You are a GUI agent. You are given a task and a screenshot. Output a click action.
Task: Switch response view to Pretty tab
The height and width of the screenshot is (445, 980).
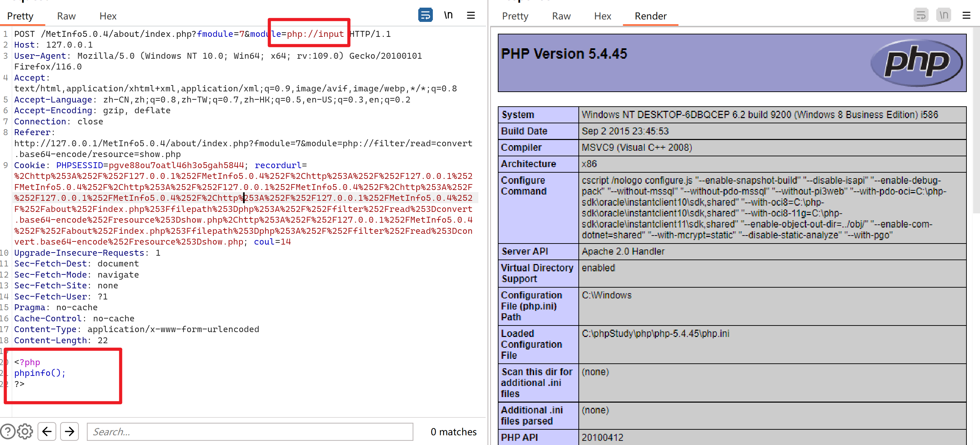[x=515, y=16]
